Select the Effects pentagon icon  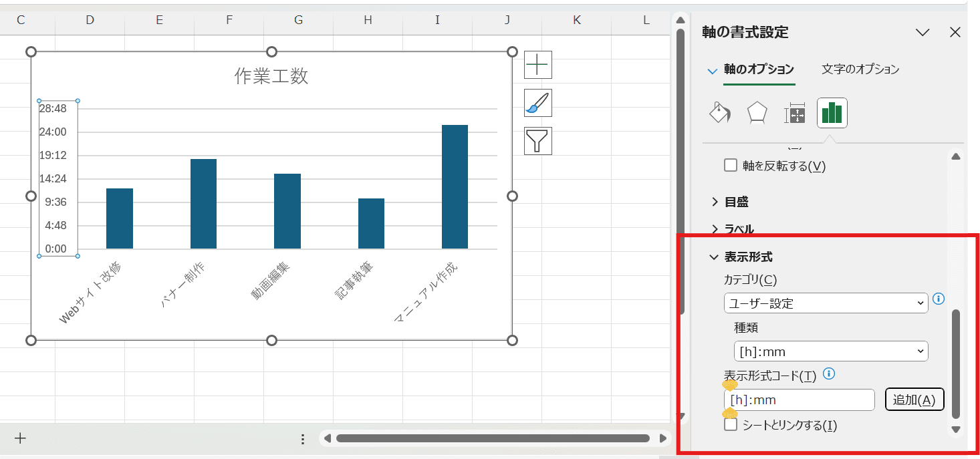click(x=757, y=113)
